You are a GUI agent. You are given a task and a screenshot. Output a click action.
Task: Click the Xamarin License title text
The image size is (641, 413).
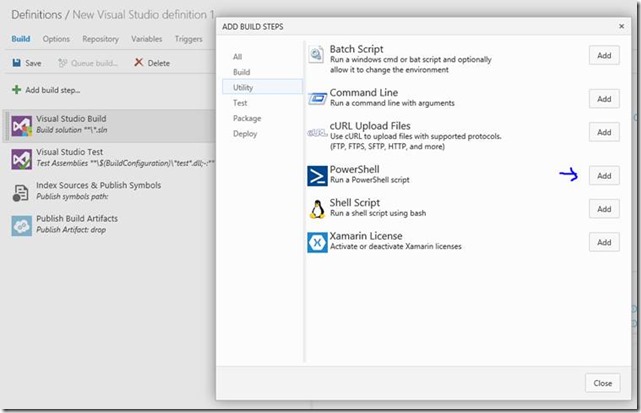click(366, 236)
